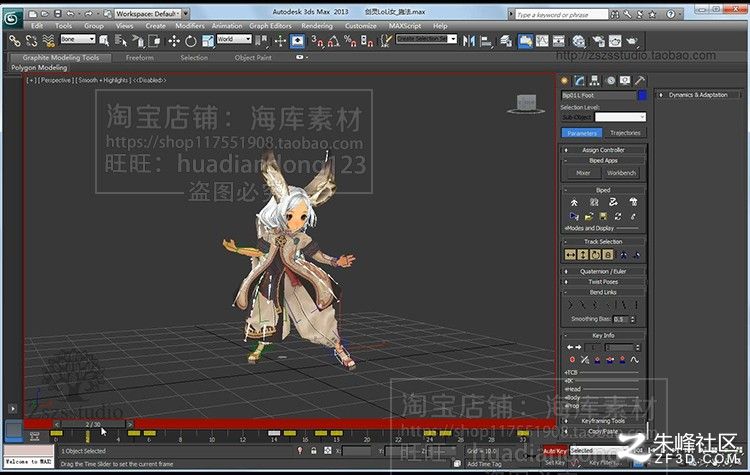Click the Parameters button
750x475 pixels.
point(582,133)
